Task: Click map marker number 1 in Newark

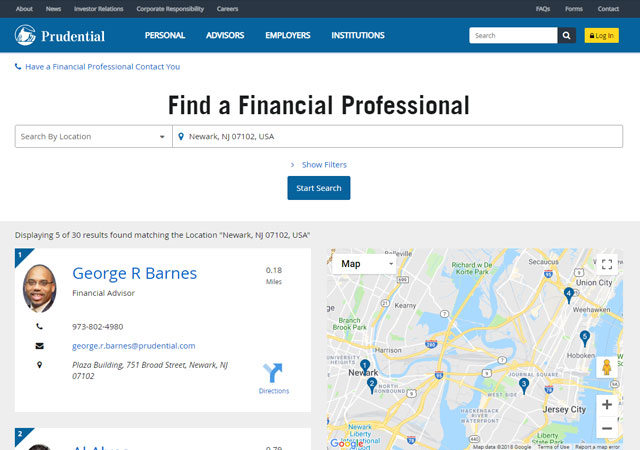Action: (365, 366)
